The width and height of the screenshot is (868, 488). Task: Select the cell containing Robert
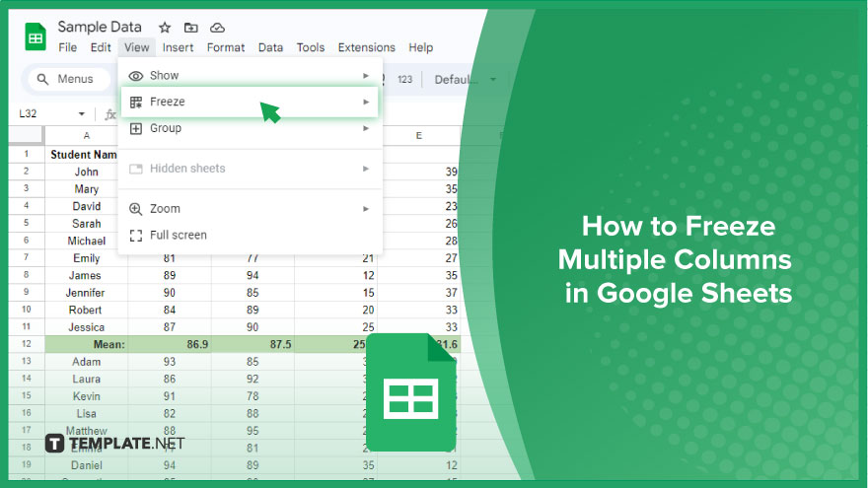(x=87, y=310)
